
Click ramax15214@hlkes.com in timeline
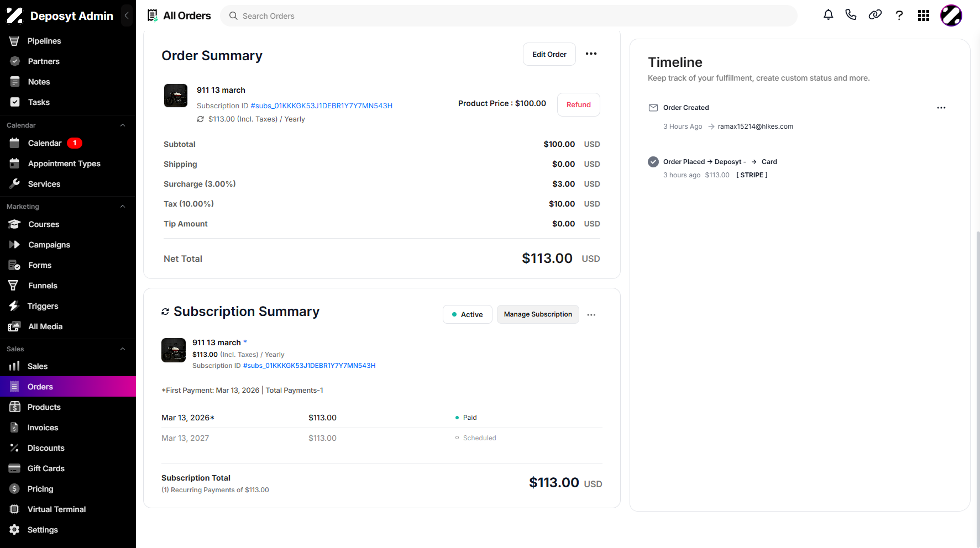point(755,127)
